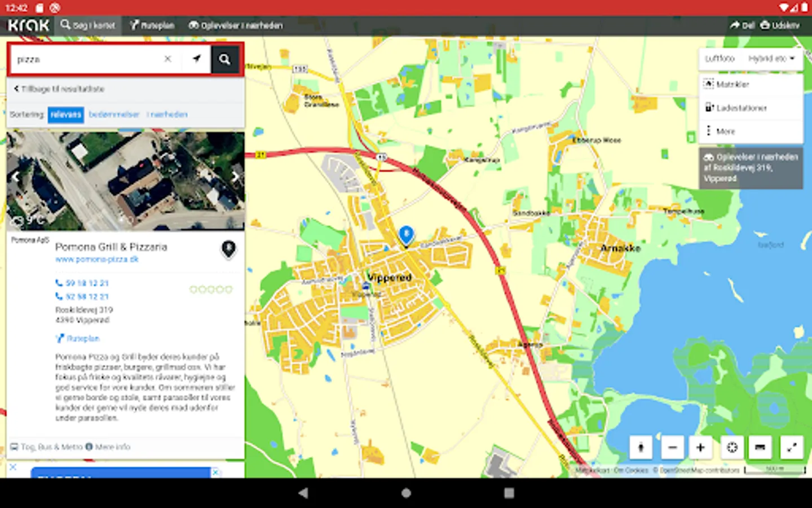The height and width of the screenshot is (508, 812).
Task: Click the five-star rating row
Action: [x=211, y=290]
